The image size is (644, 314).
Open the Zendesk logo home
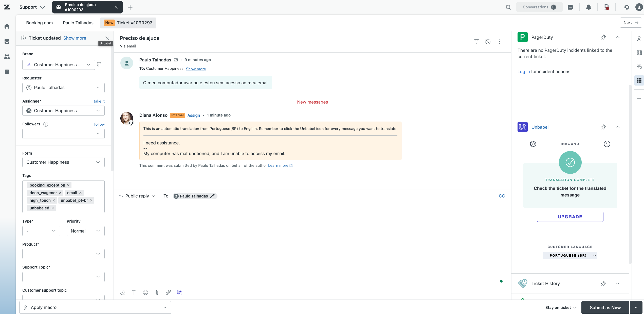tap(7, 7)
